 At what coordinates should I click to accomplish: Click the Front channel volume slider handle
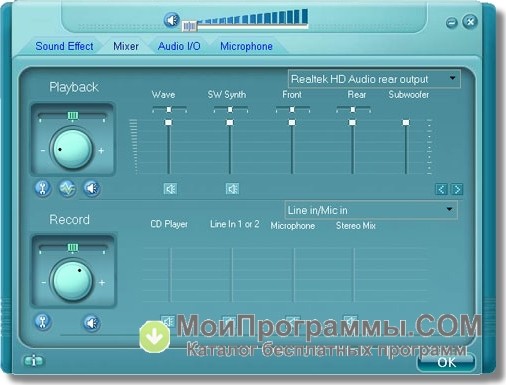click(292, 123)
